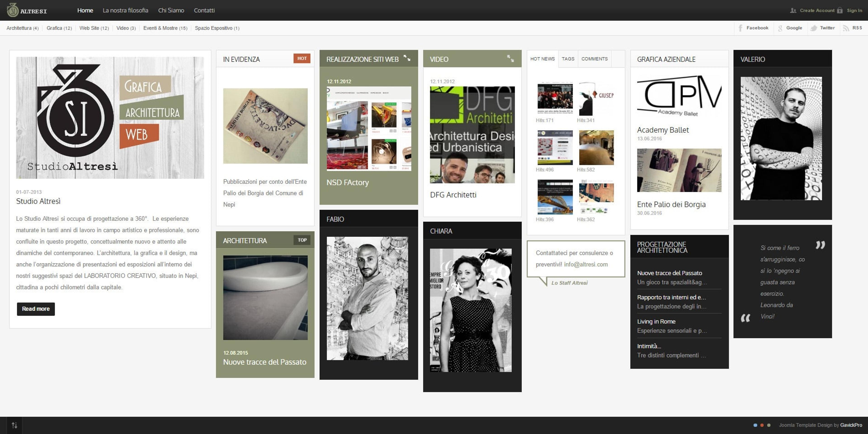Open hot news thumbnail with Hits:341
The image size is (868, 434).
click(596, 98)
